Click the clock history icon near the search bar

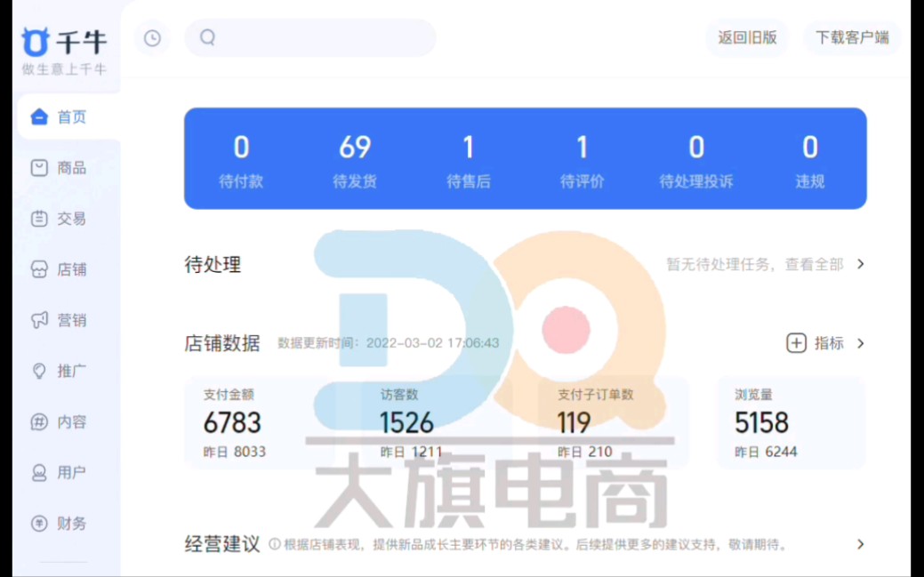point(151,38)
